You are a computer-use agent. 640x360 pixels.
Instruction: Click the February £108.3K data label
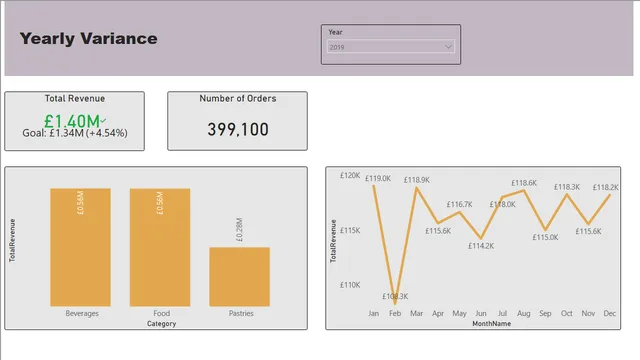tap(395, 296)
